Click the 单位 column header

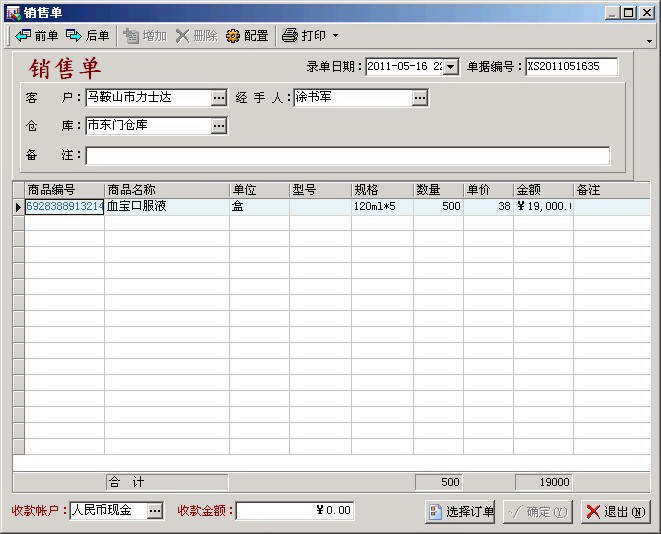tap(259, 190)
